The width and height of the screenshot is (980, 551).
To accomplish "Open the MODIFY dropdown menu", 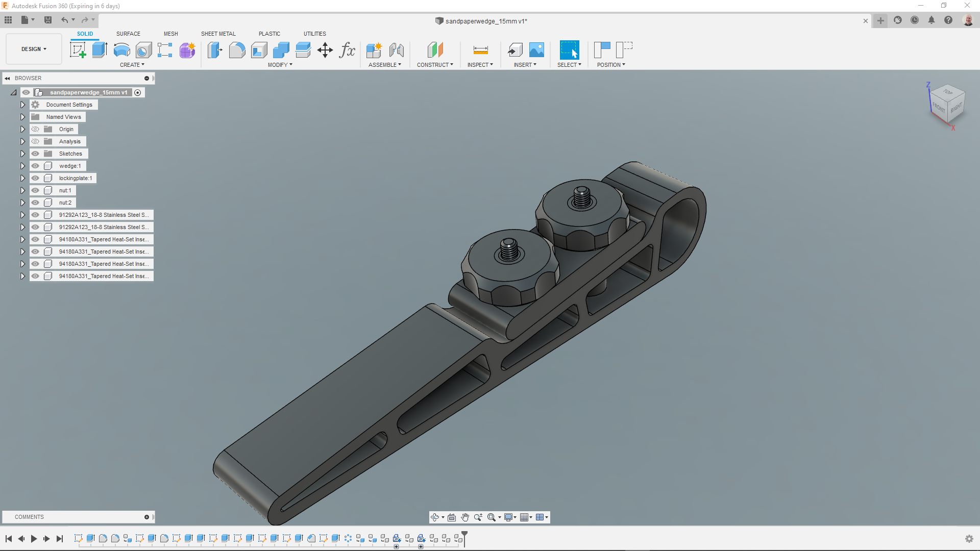I will (x=280, y=65).
